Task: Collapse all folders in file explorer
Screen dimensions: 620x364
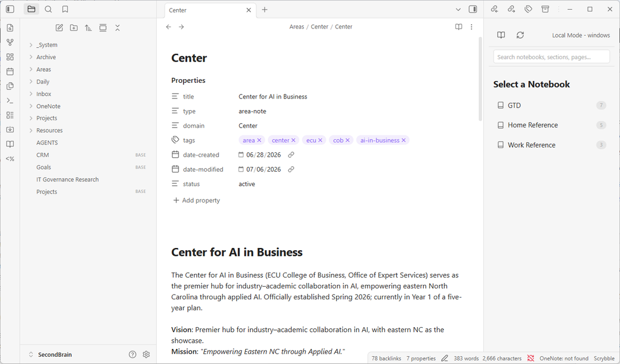Action: (117, 28)
